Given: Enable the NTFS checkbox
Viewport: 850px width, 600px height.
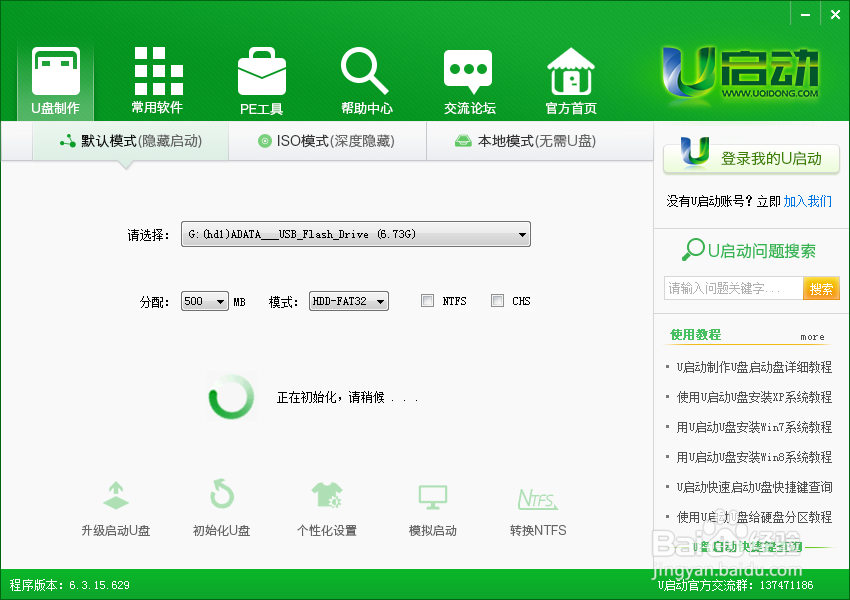Looking at the screenshot, I should click(x=427, y=301).
